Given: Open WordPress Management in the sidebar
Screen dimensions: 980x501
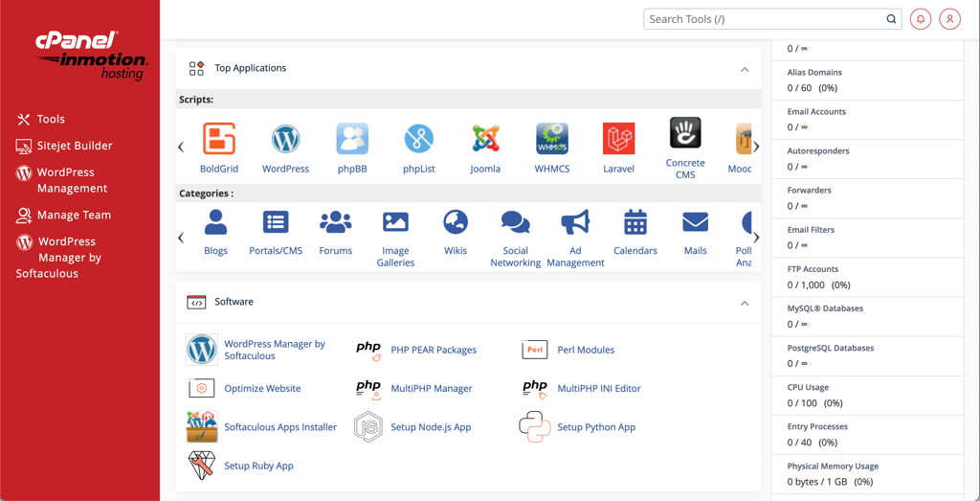Looking at the screenshot, I should [62, 180].
